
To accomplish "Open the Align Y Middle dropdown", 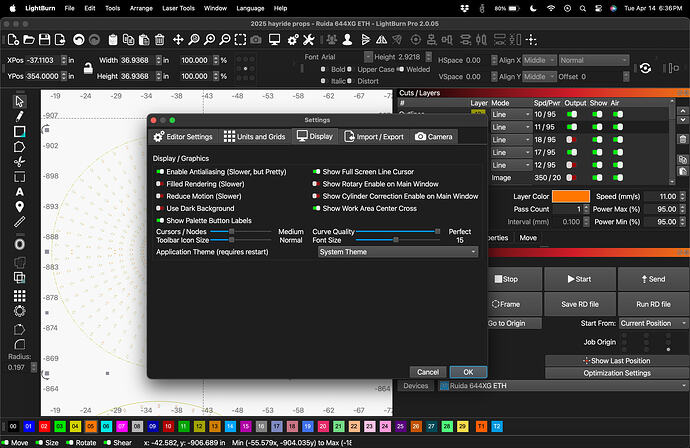I will tap(540, 77).
